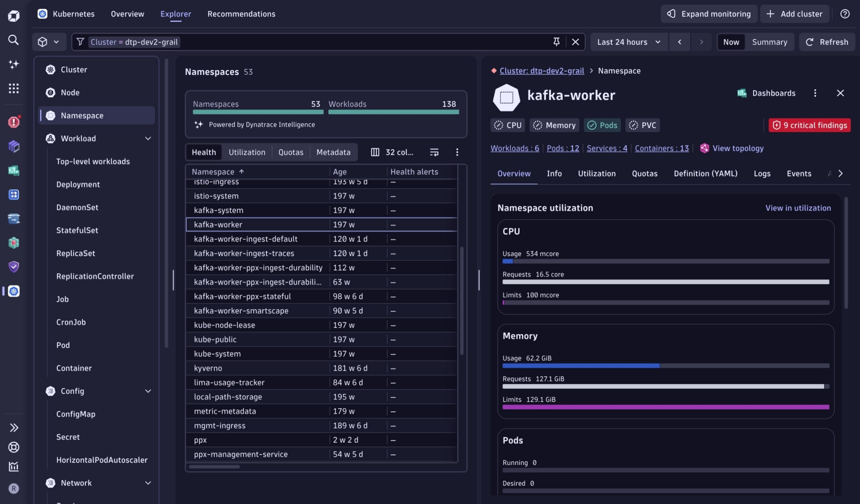Open the Last 24 hours timeframe dropdown
860x504 pixels.
click(x=629, y=42)
